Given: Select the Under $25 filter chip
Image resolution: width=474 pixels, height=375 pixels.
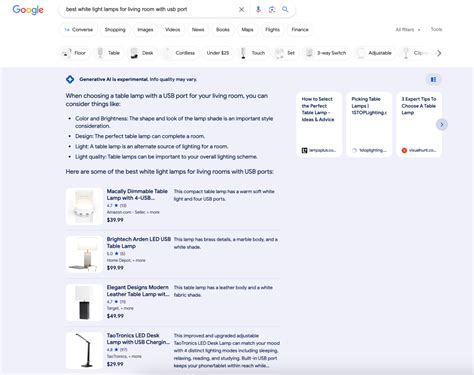Looking at the screenshot, I should point(218,53).
